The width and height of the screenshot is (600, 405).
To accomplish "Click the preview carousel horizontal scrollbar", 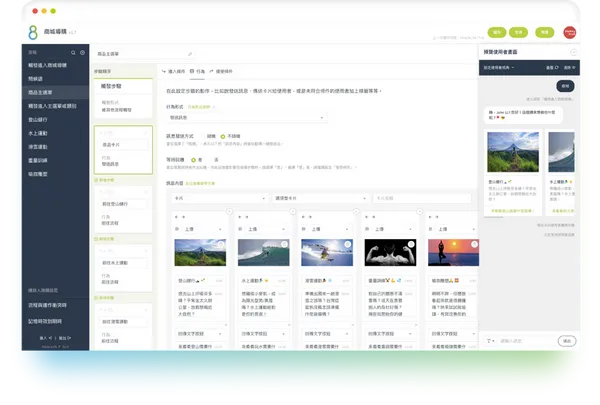I will [494, 217].
